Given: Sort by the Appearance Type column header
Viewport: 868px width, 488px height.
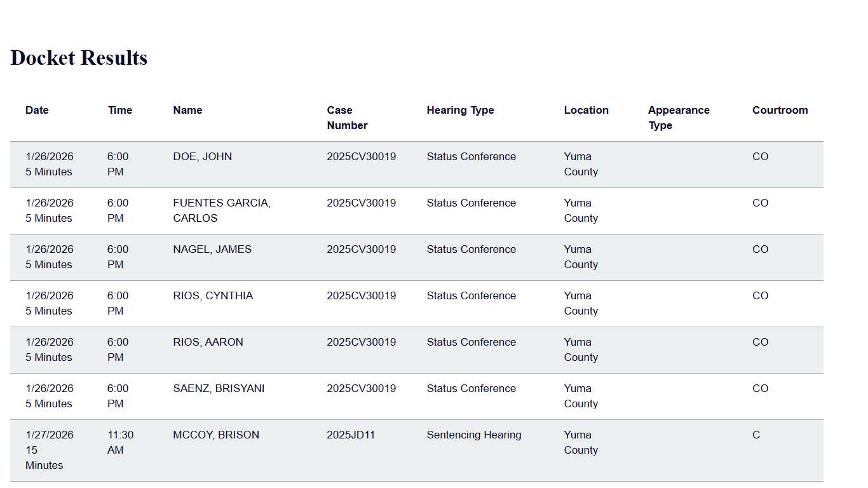Looking at the screenshot, I should (679, 118).
